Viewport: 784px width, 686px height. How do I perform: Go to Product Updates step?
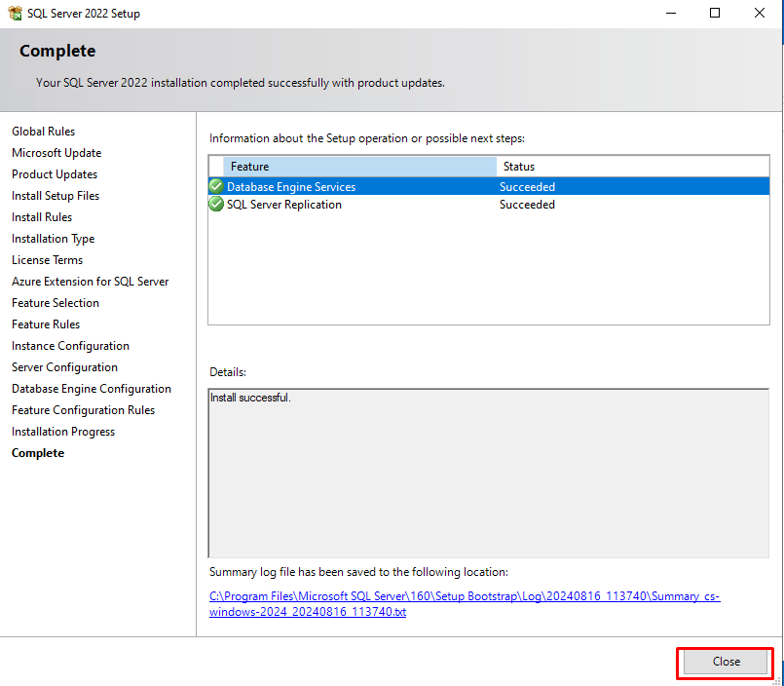(x=55, y=174)
